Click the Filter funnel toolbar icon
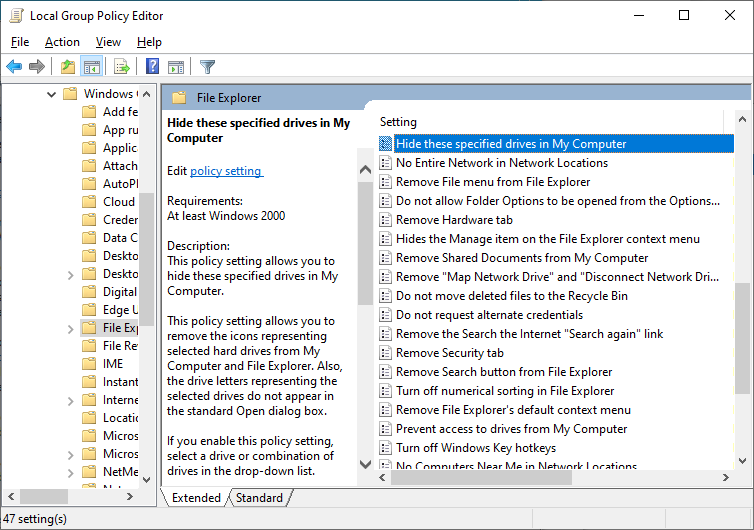The image size is (754, 530). click(207, 67)
